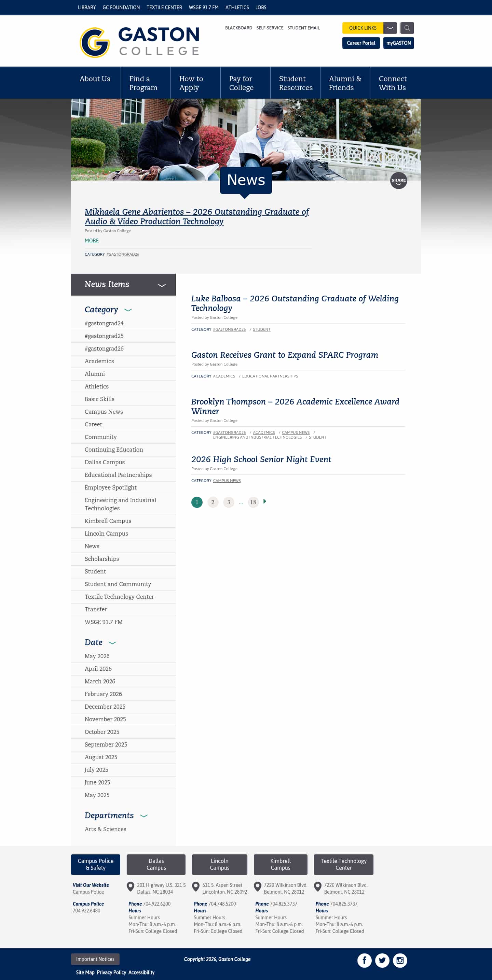Open Mikhaela Gene Abarientos article headline
Viewport: 492px width, 980px height.
pyautogui.click(x=196, y=216)
